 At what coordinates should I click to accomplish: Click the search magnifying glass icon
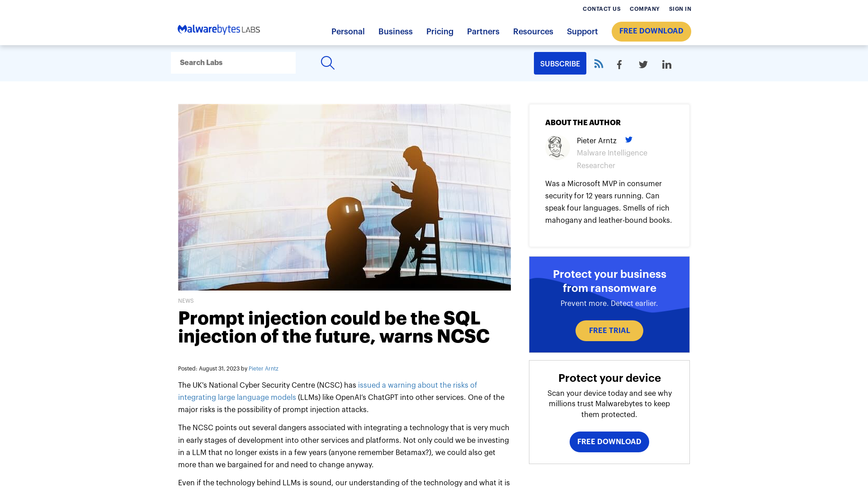tap(328, 62)
